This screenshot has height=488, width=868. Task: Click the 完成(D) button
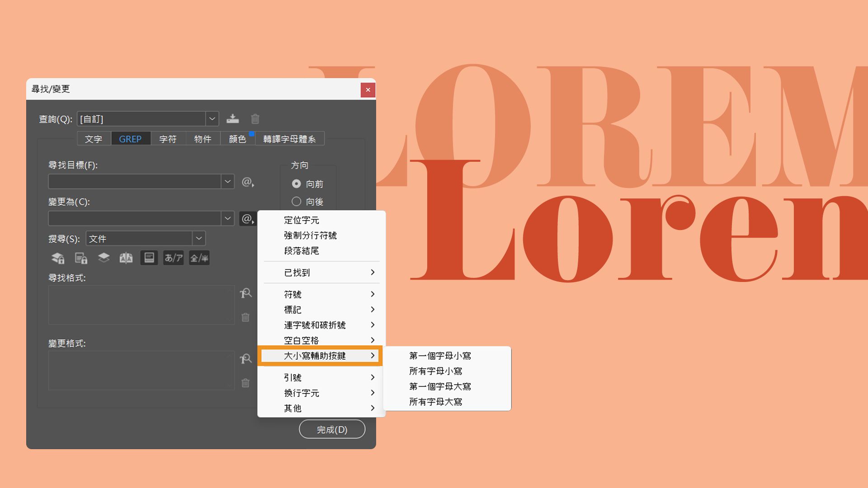coord(332,429)
